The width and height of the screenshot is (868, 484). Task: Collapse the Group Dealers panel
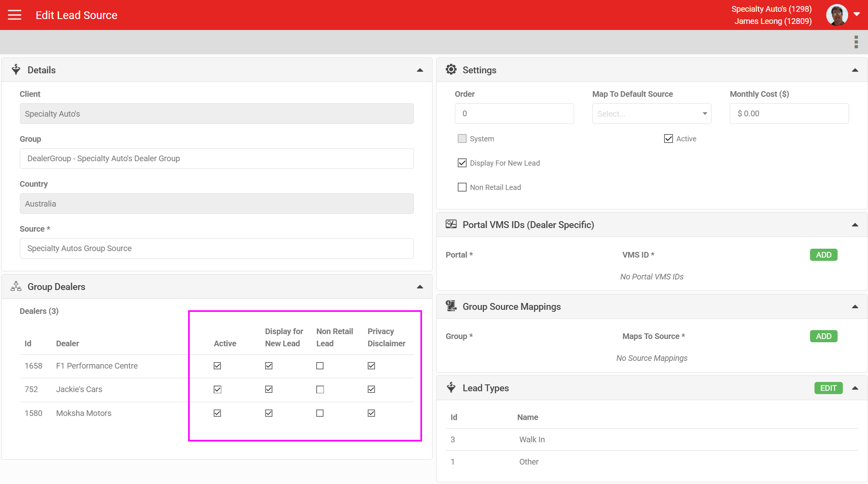point(420,287)
